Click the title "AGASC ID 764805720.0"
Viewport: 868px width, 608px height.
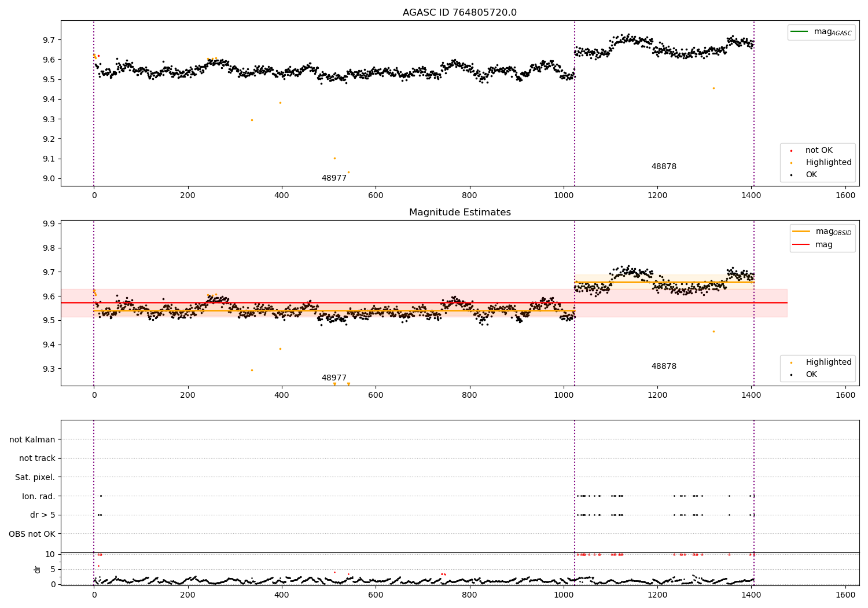(x=459, y=13)
